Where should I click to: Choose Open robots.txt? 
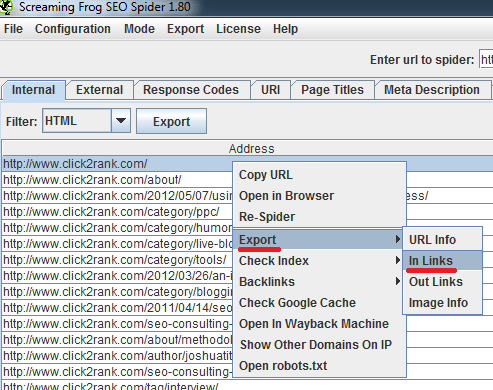coord(319,366)
